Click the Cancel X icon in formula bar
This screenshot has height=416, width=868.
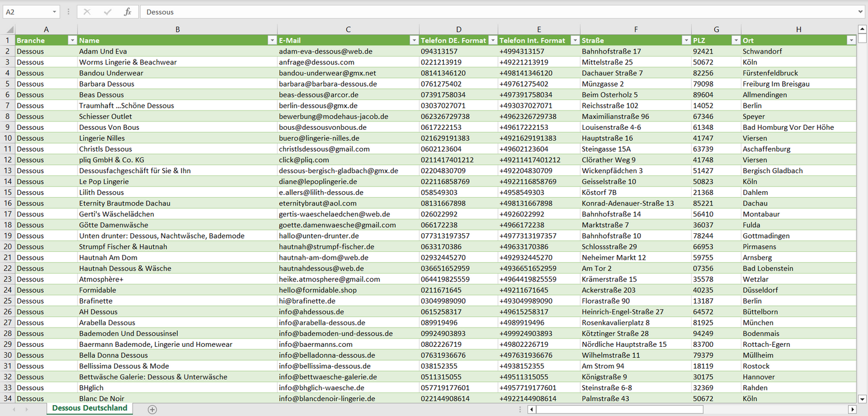click(x=87, y=12)
